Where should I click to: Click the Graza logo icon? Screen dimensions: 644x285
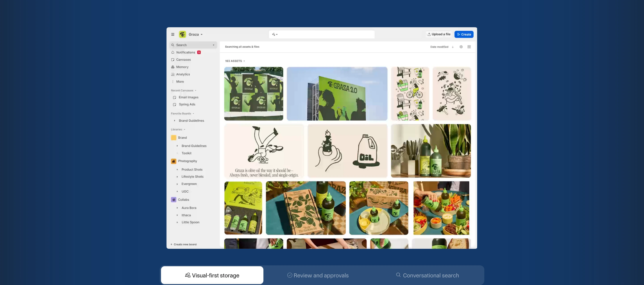click(182, 34)
